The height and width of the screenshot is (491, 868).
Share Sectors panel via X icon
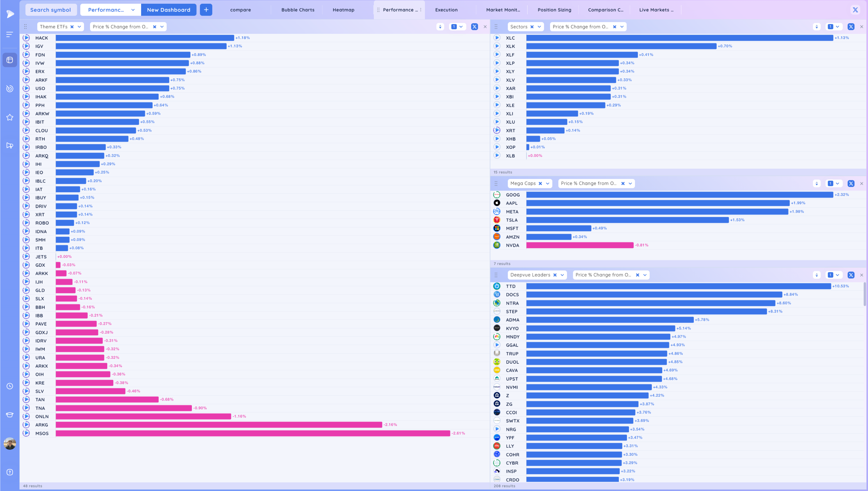point(851,27)
